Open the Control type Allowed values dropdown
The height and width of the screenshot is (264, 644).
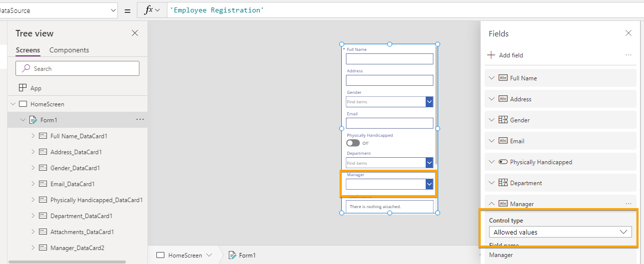tap(560, 232)
